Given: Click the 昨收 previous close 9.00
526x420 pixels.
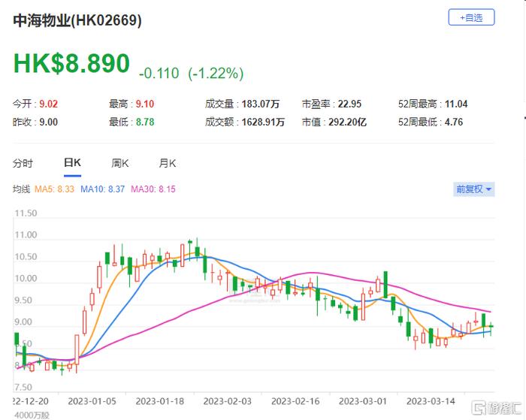Looking at the screenshot, I should (x=49, y=122).
